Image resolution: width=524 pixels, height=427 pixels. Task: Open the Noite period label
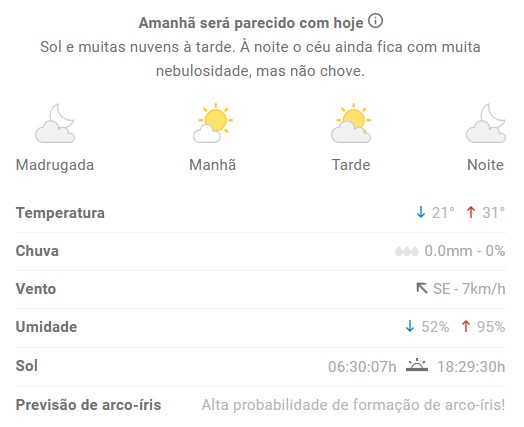(485, 165)
